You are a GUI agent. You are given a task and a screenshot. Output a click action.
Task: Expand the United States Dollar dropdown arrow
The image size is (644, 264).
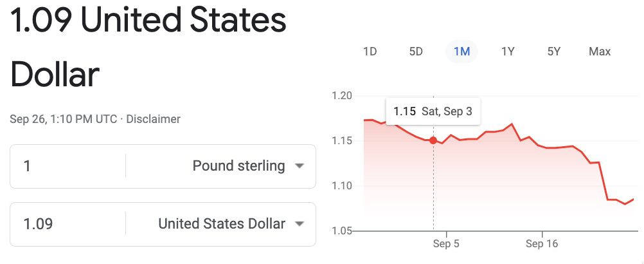299,224
